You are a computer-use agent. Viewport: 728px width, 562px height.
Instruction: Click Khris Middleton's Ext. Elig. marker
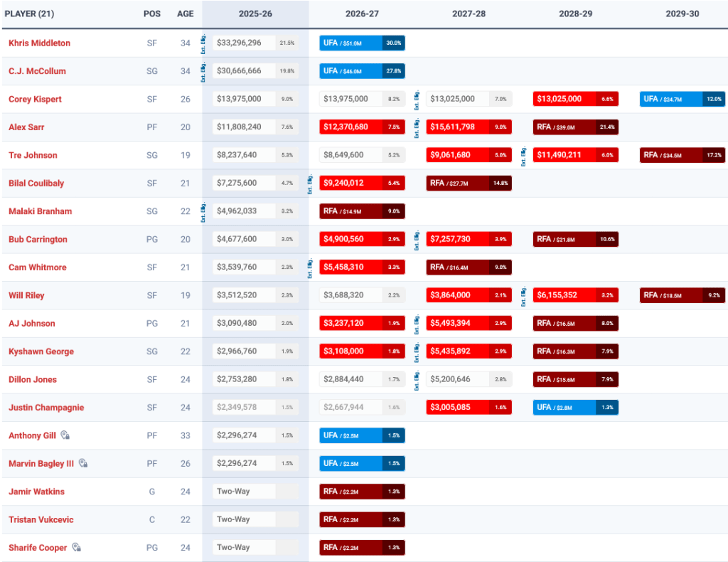coord(204,43)
